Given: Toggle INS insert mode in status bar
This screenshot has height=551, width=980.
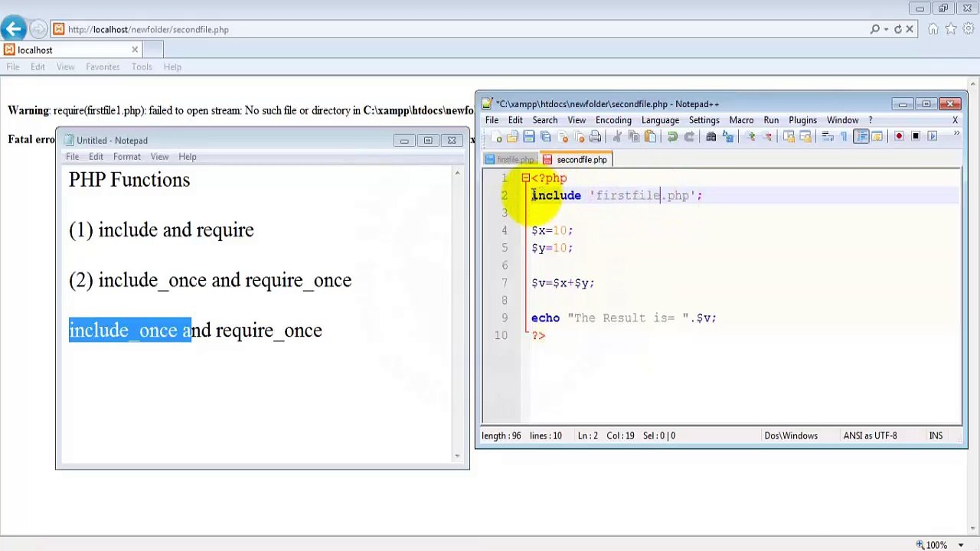Looking at the screenshot, I should [x=936, y=435].
